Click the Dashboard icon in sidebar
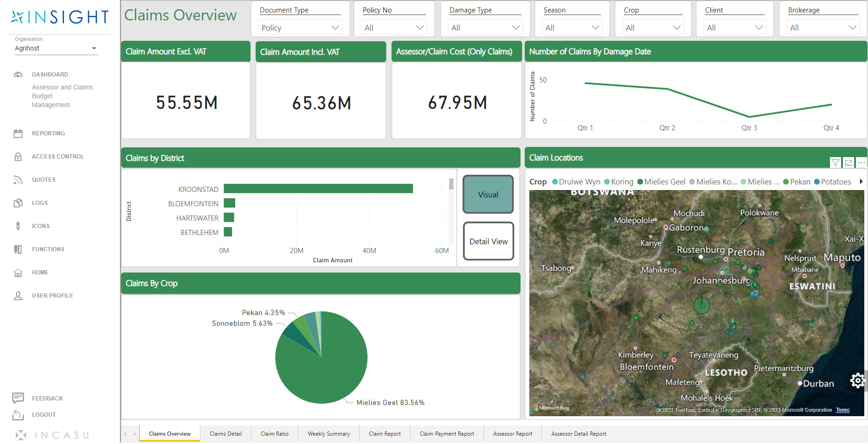The width and height of the screenshot is (868, 444). (x=18, y=75)
